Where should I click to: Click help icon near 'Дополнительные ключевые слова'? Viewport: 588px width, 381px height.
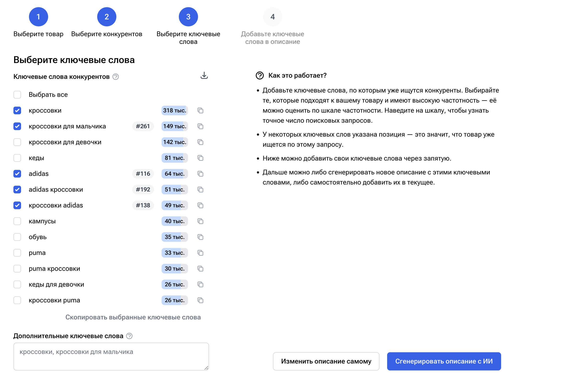click(x=129, y=336)
